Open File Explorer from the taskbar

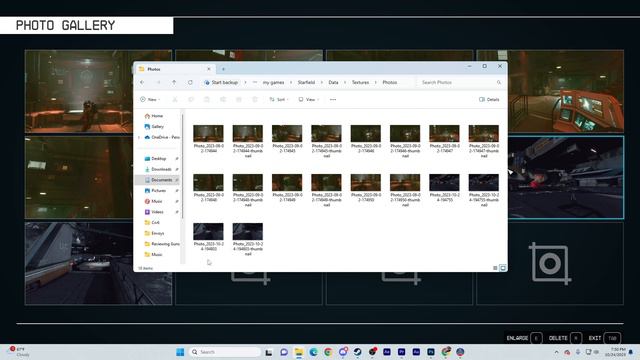(x=299, y=352)
